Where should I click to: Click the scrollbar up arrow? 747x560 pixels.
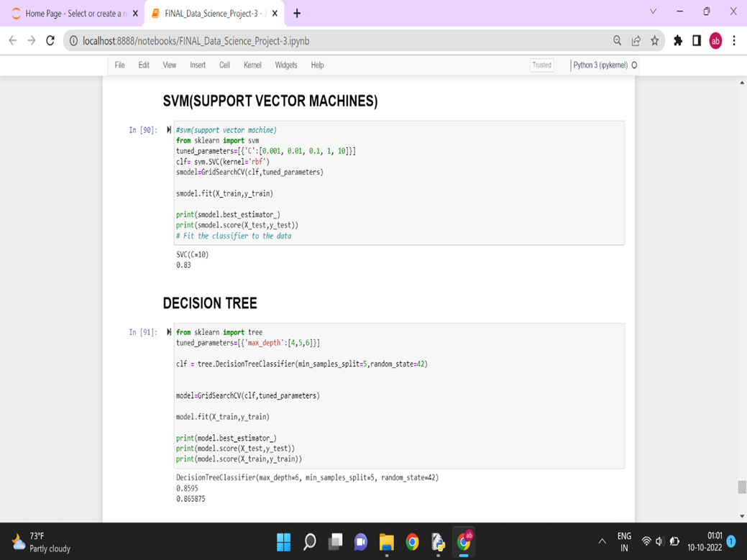(x=742, y=83)
